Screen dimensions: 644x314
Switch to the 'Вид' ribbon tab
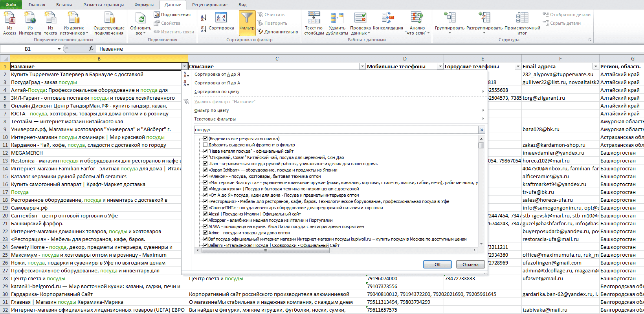[x=242, y=5]
